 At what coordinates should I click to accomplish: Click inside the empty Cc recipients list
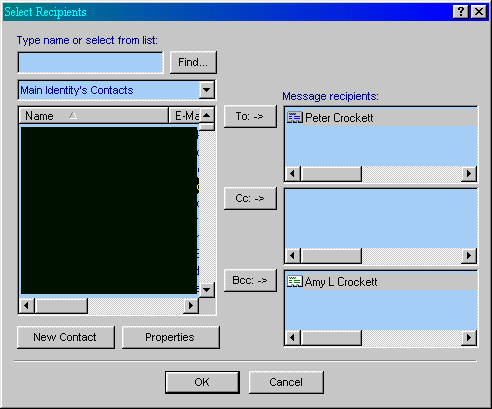381,219
